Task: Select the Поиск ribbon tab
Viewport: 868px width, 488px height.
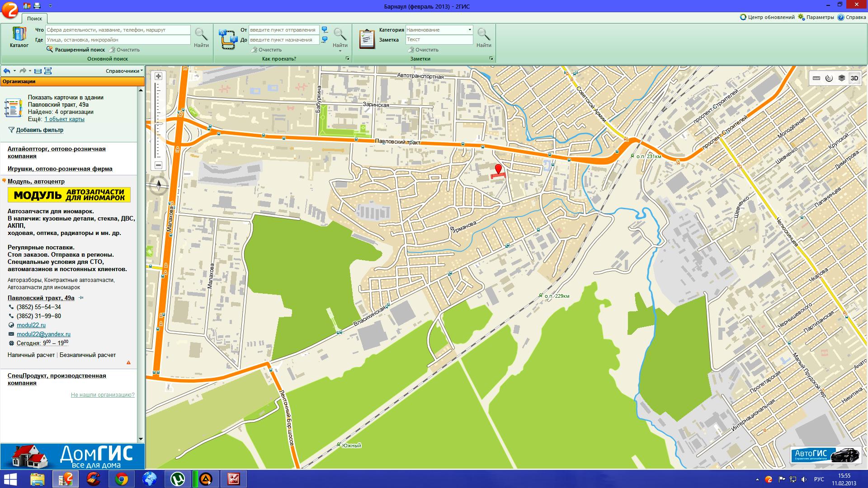Action: coord(34,19)
